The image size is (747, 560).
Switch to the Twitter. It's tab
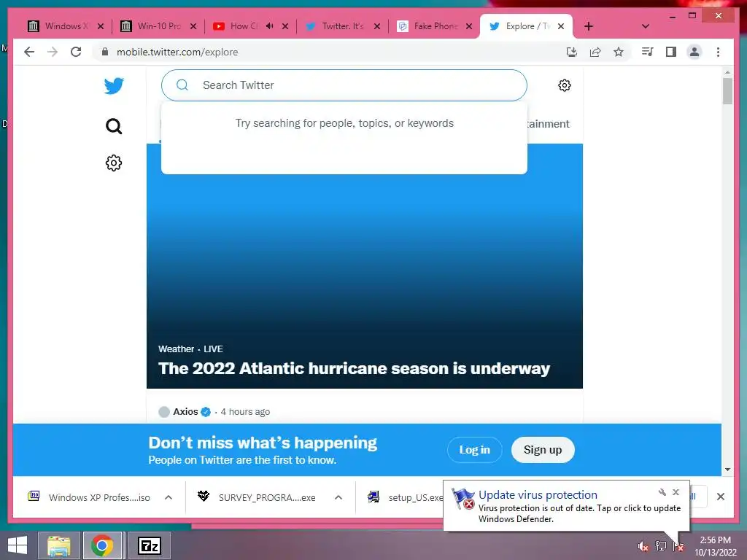(343, 26)
